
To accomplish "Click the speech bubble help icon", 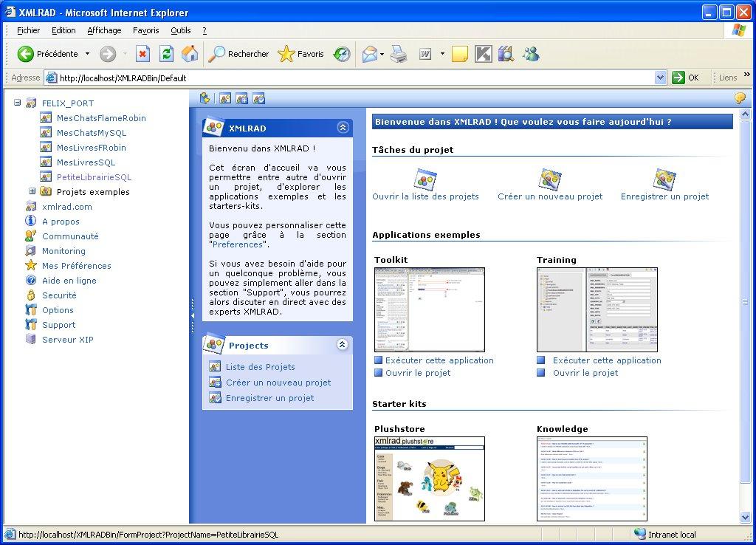I will 739,98.
